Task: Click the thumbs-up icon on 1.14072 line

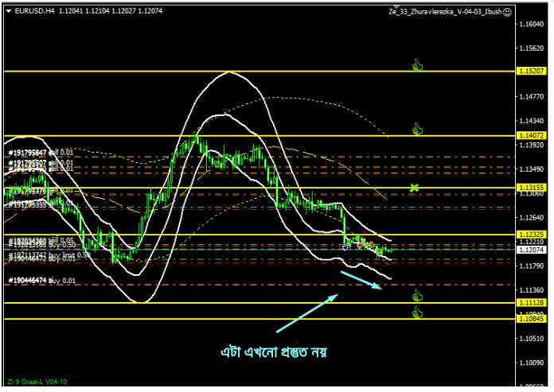Action: coord(416,129)
